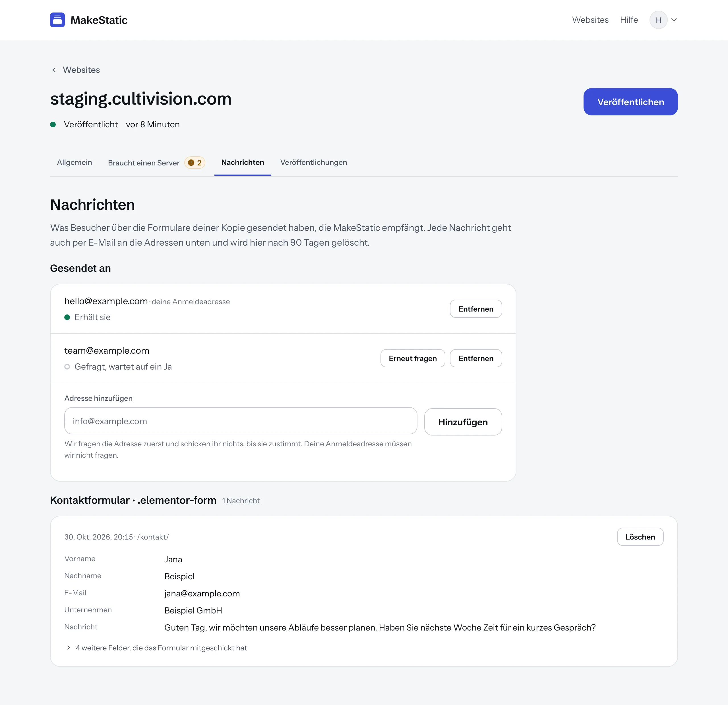Click the green published status dot
This screenshot has height=705, width=728.
(53, 124)
